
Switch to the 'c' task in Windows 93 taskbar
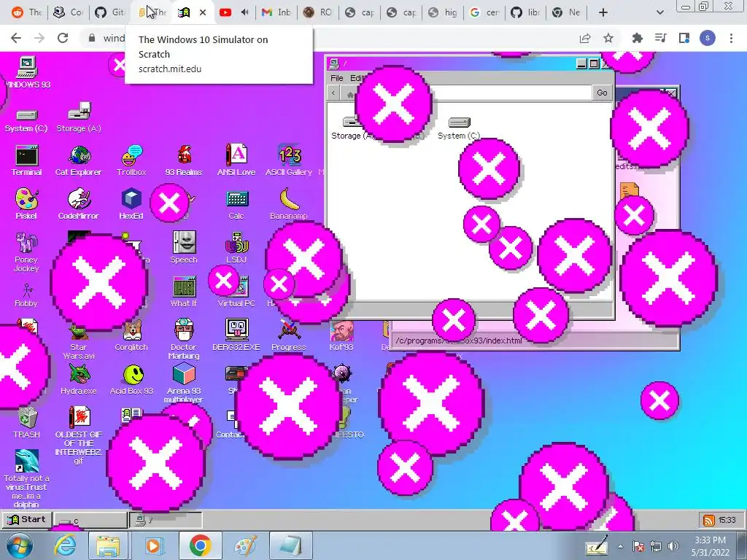pos(90,521)
